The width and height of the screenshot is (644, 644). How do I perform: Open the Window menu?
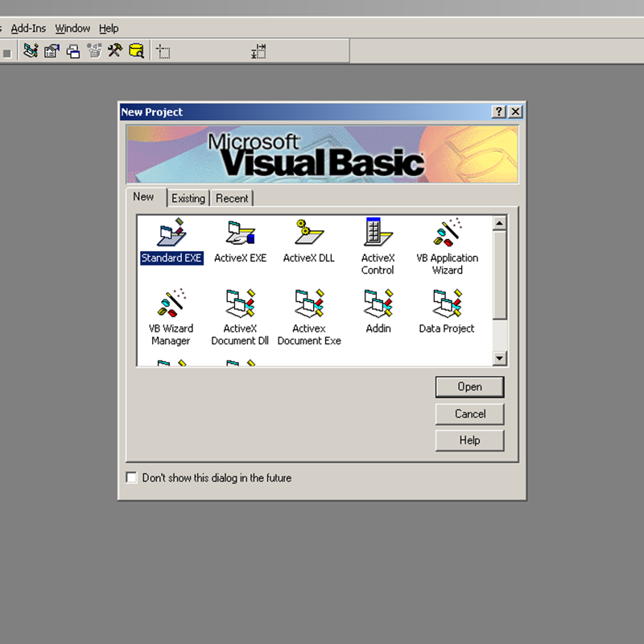tap(72, 28)
